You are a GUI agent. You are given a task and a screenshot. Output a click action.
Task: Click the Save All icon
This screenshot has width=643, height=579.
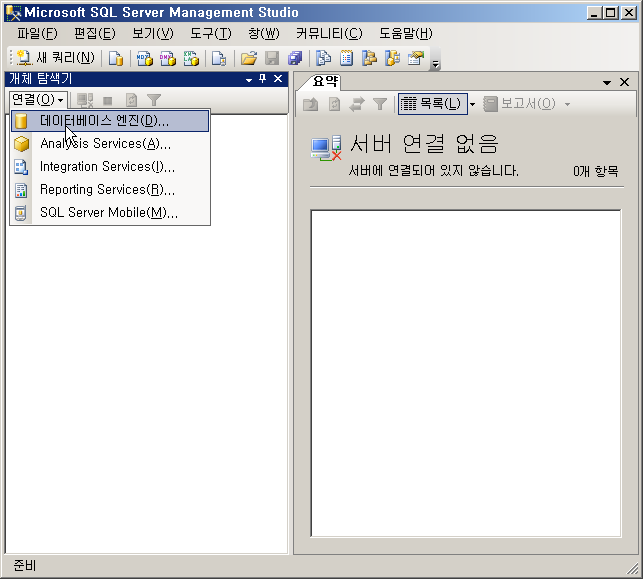coord(295,58)
